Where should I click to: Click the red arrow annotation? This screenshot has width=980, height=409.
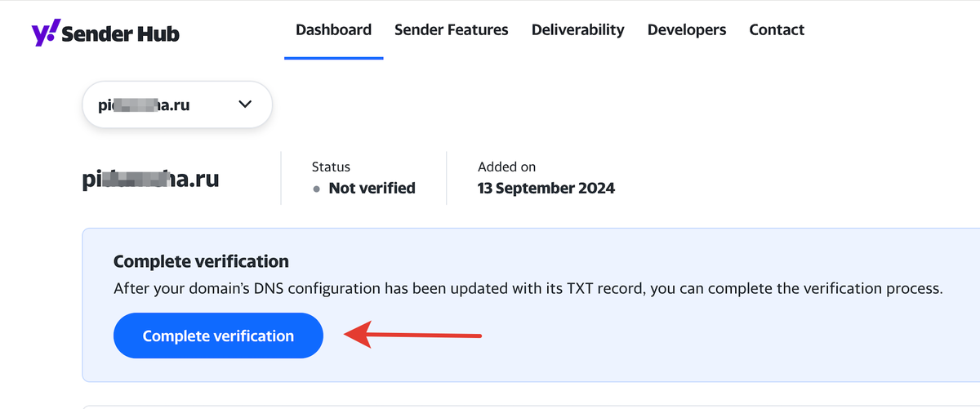click(x=412, y=335)
